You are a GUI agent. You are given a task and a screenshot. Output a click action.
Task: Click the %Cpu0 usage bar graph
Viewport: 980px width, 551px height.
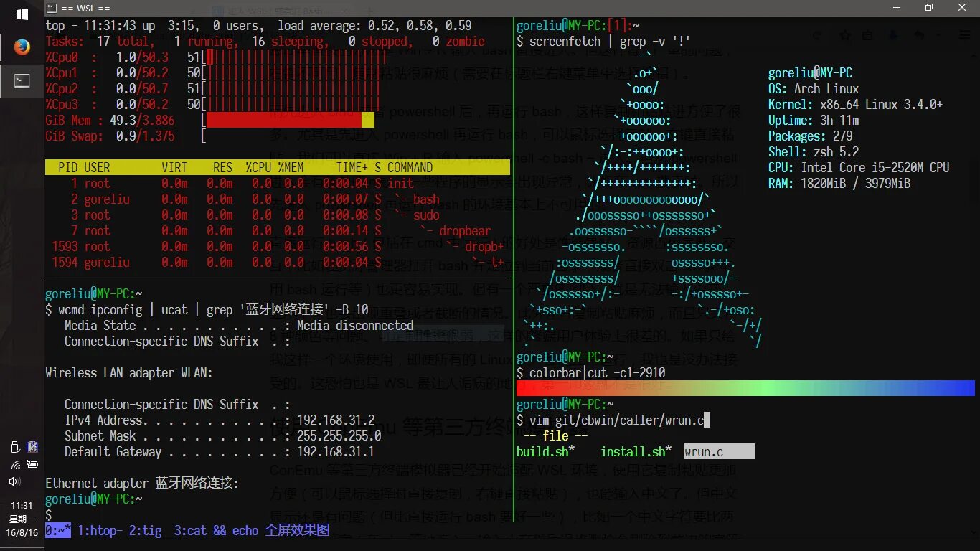coord(293,57)
